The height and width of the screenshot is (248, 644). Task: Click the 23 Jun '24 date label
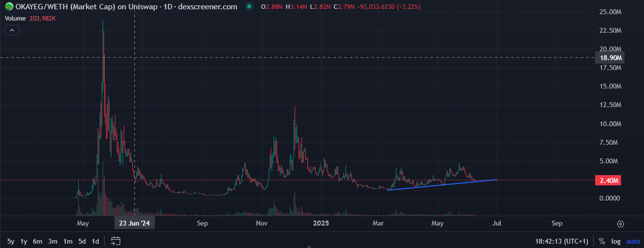coord(134,223)
